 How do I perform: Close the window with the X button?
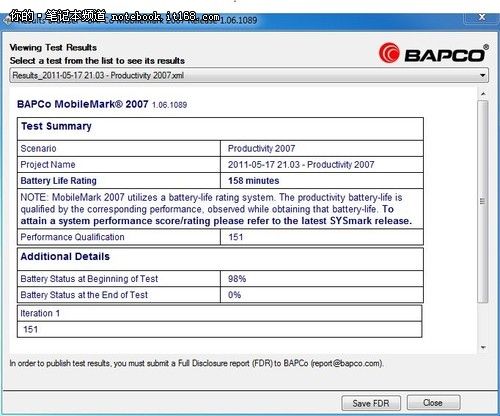pos(482,17)
